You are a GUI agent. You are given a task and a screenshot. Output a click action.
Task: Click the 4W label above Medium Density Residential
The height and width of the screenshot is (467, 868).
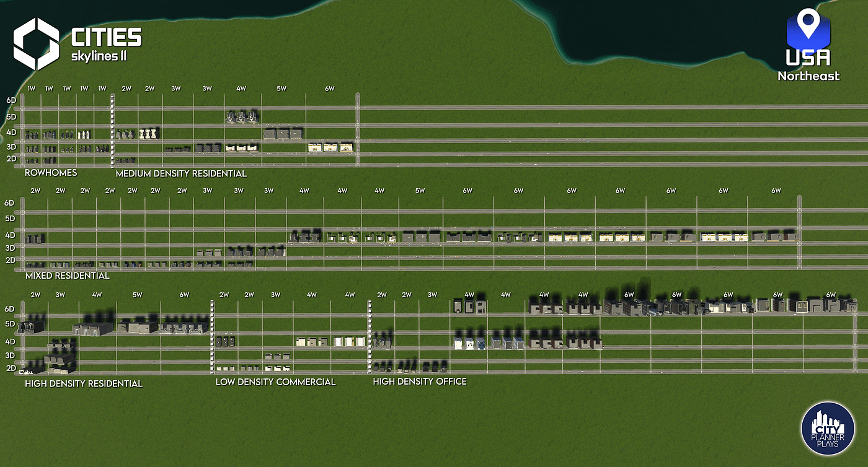click(x=241, y=89)
